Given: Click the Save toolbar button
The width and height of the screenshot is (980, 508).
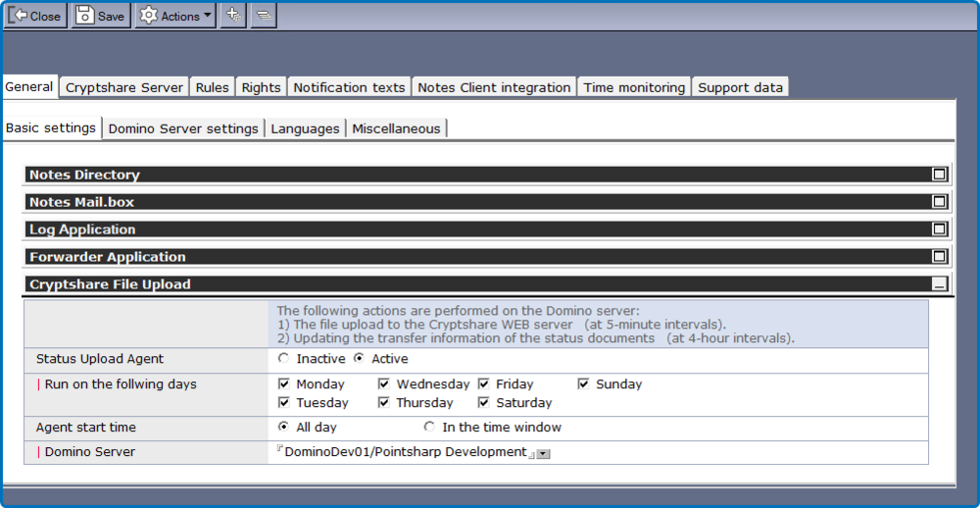Looking at the screenshot, I should coord(100,16).
